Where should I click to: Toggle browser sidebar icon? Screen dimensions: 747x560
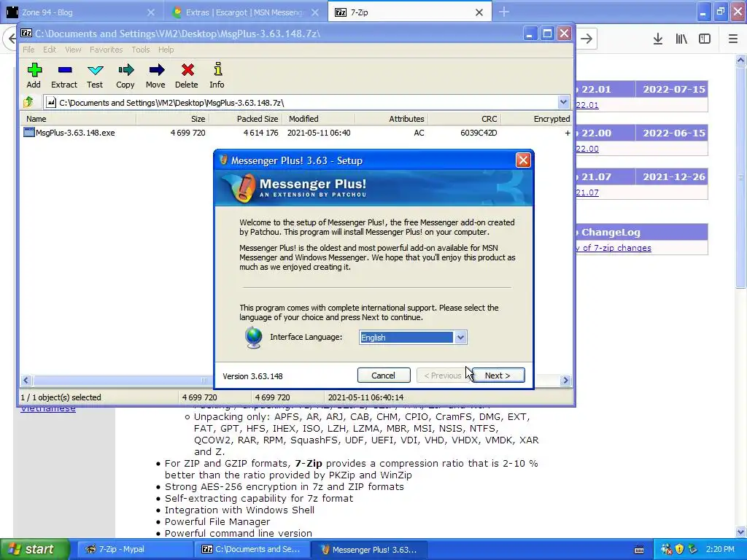coord(705,39)
